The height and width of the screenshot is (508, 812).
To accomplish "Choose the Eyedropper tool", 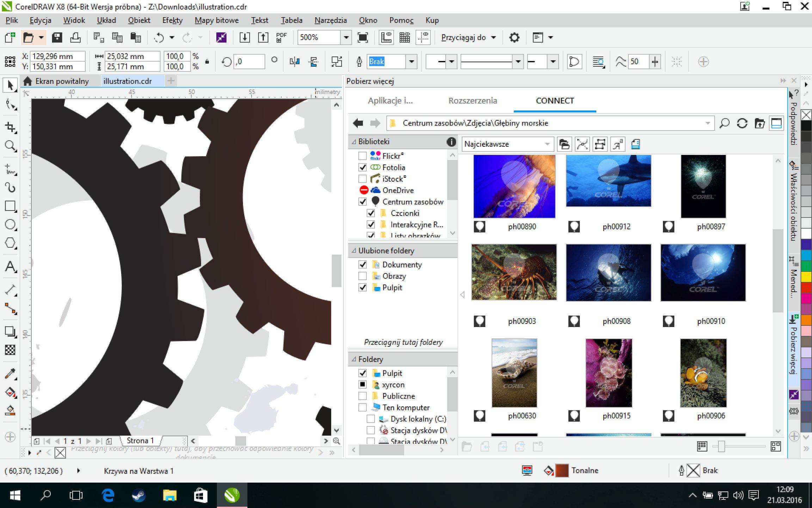I will tap(10, 374).
